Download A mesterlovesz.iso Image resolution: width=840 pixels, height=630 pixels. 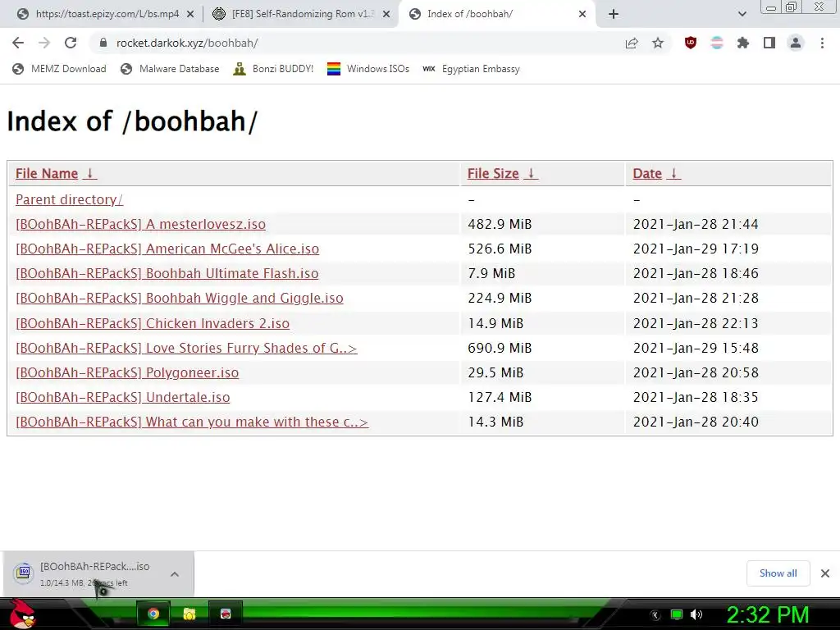click(140, 224)
